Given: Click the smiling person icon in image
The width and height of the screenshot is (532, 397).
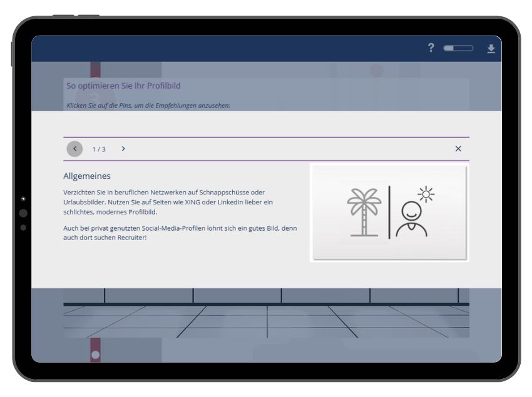Looking at the screenshot, I should [x=411, y=219].
